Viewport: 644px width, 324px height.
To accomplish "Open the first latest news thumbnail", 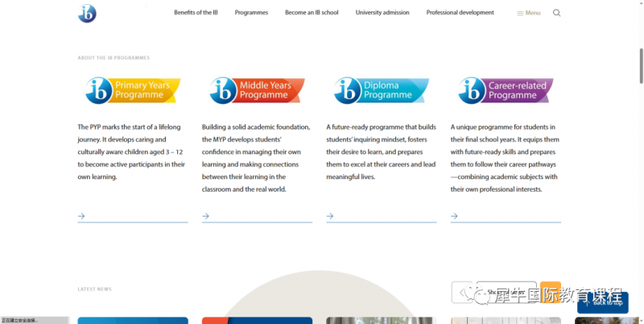I will click(x=133, y=320).
